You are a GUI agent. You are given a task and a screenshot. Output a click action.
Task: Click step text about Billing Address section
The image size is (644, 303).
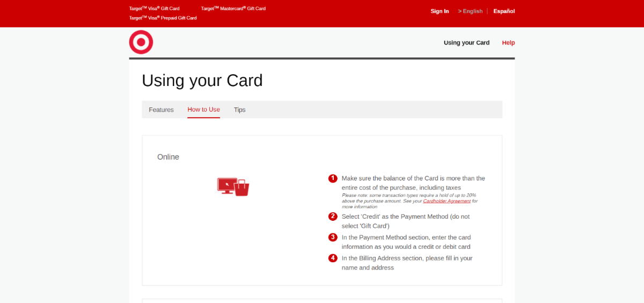coord(407,263)
